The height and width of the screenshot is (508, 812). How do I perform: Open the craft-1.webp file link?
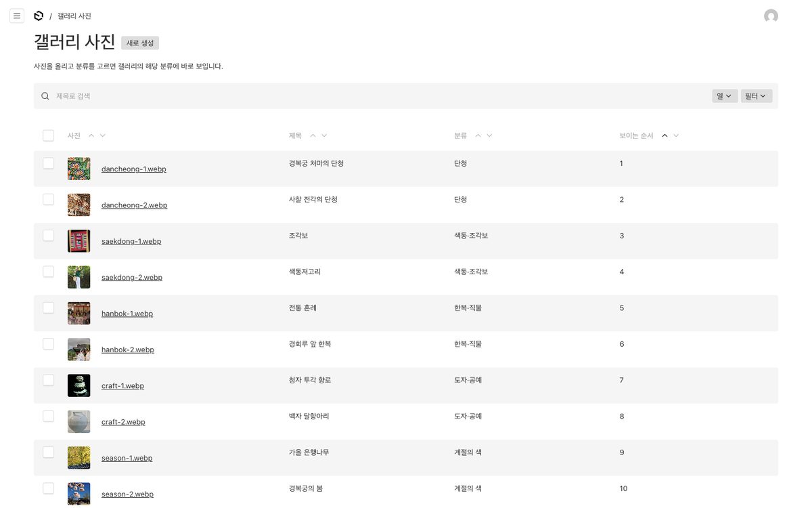(x=122, y=386)
